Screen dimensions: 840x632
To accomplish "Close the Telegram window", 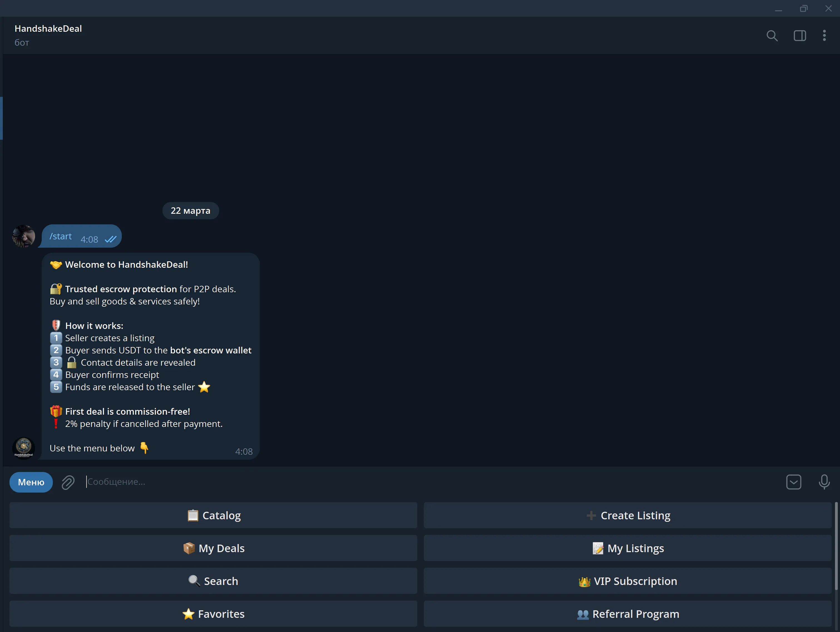I will pyautogui.click(x=829, y=8).
